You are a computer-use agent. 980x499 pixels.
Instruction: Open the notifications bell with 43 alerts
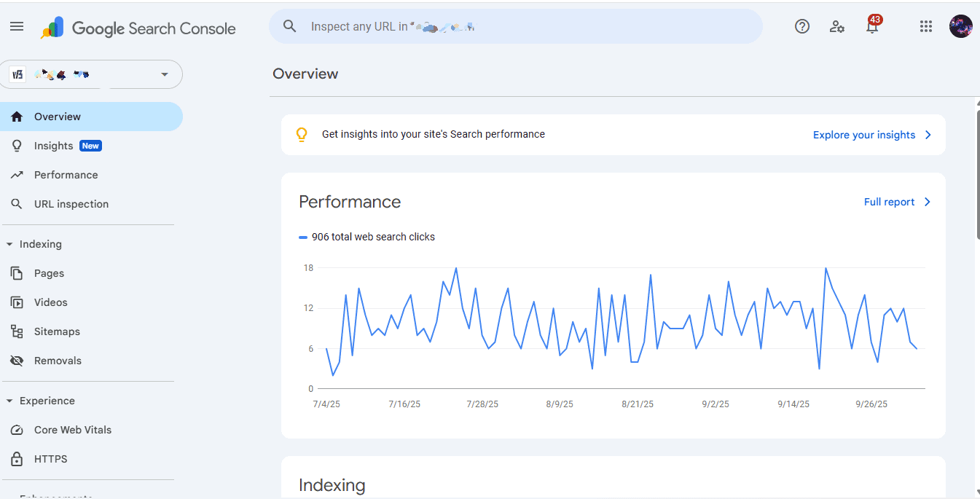pos(872,27)
